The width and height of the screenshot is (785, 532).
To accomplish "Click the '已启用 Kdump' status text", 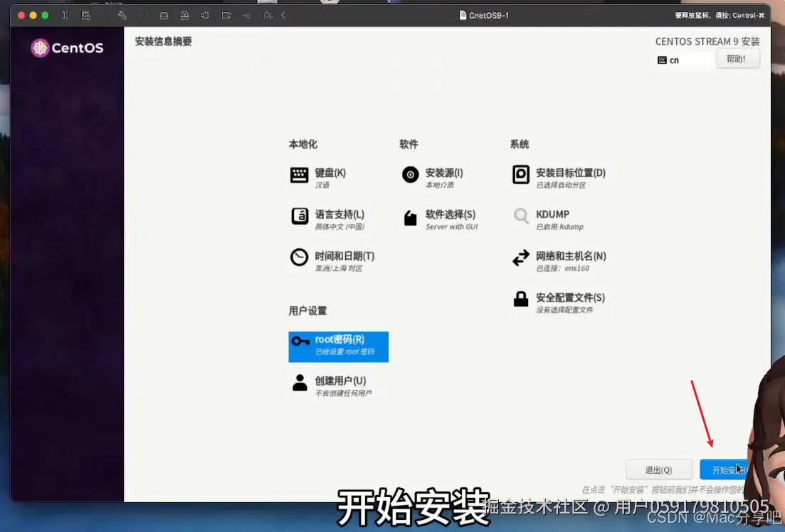I will coord(559,227).
